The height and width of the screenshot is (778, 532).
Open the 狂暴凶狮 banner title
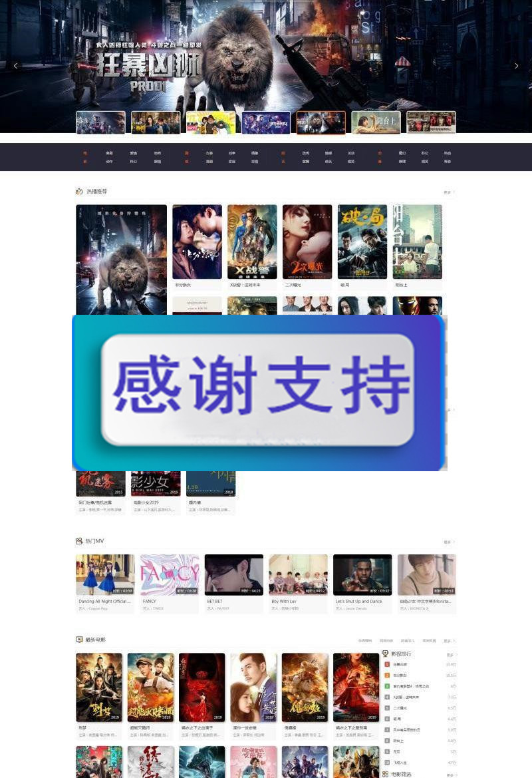[x=149, y=65]
